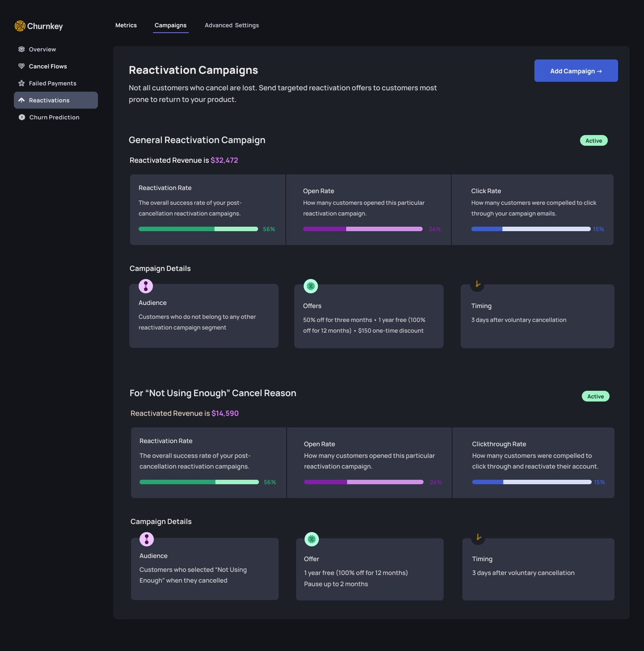Screen dimensions: 644x651
Task: Select the Cancel Flows heart icon
Action: point(21,66)
